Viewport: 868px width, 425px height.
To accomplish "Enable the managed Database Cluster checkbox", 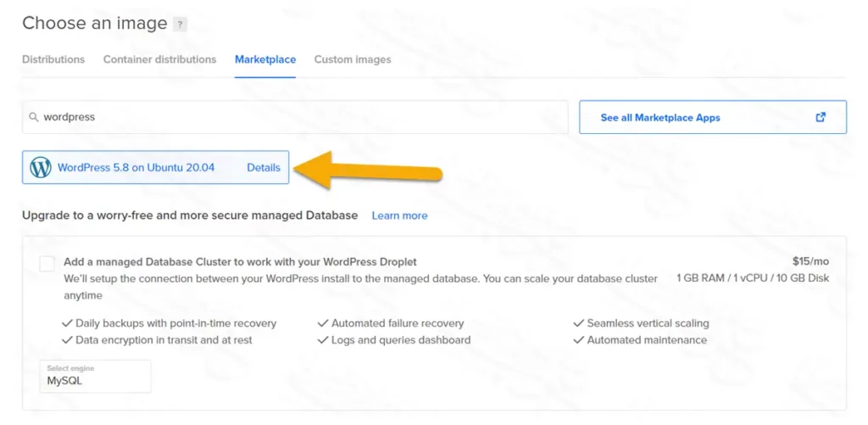I will coord(47,263).
